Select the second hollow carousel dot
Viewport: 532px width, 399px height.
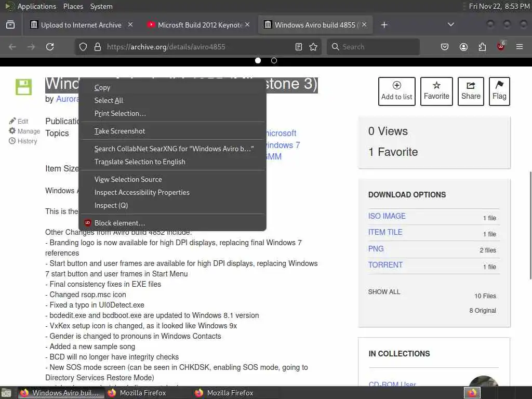point(274,60)
